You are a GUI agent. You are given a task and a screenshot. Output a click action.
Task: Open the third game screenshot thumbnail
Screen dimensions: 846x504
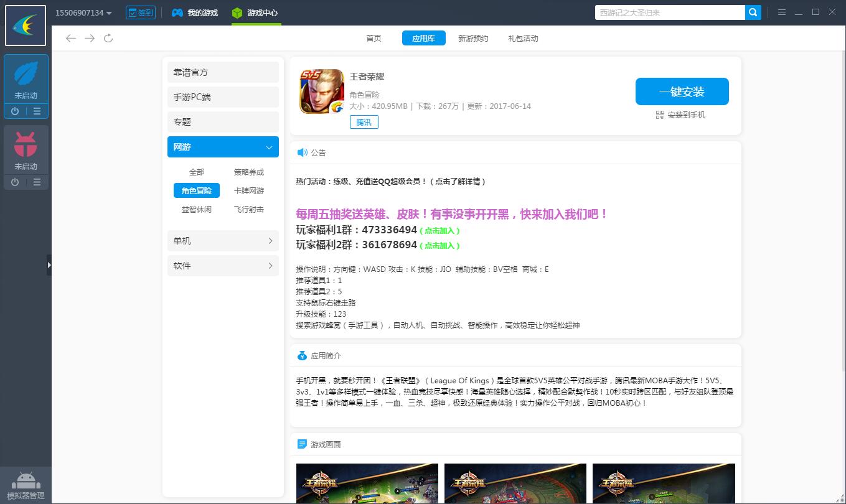[664, 483]
